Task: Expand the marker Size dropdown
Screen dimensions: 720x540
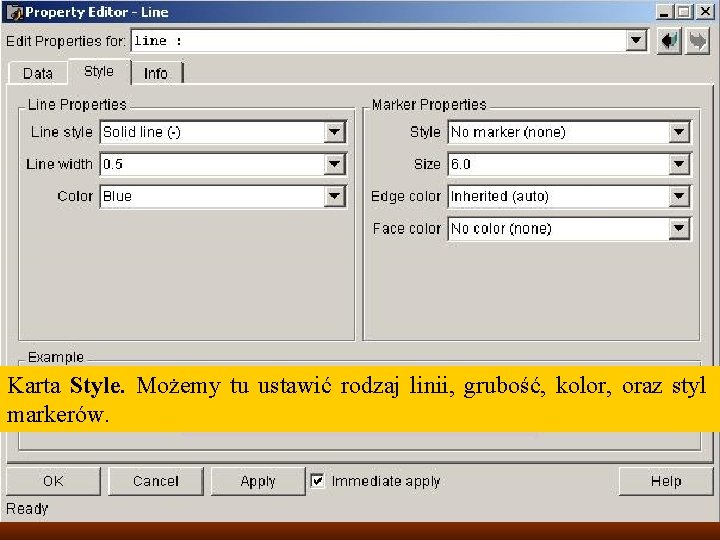Action: 679,164
